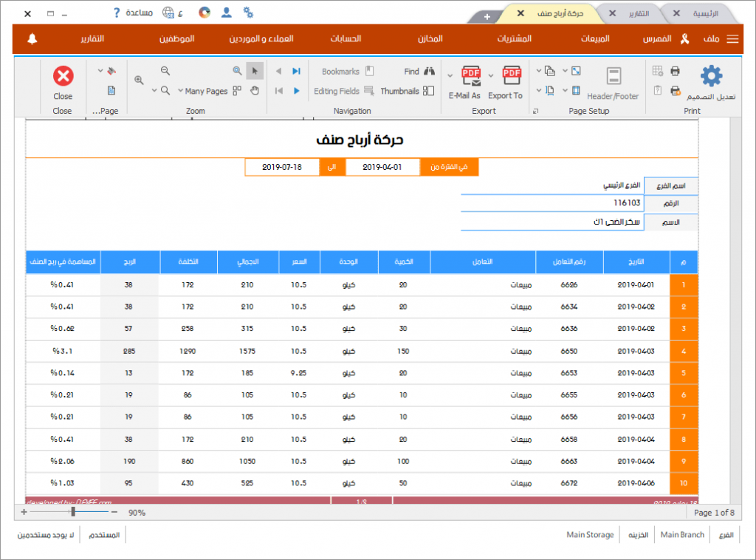Open the المخازن menu
Screen dimensions: 756x560
pyautogui.click(x=430, y=38)
